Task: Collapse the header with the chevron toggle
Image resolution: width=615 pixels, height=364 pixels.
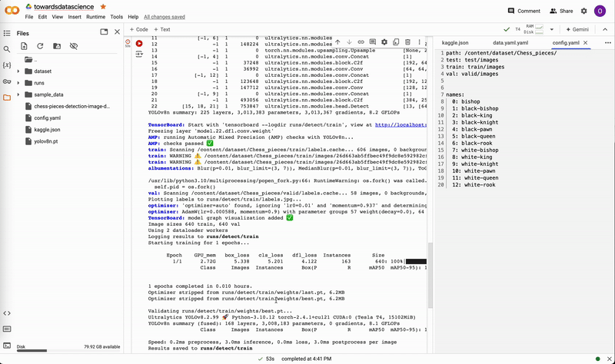Action: 603,29
